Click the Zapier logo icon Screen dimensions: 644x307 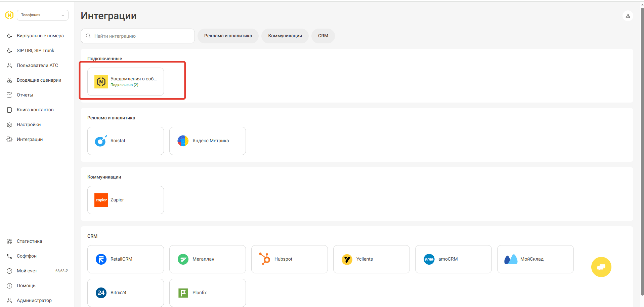pyautogui.click(x=101, y=200)
